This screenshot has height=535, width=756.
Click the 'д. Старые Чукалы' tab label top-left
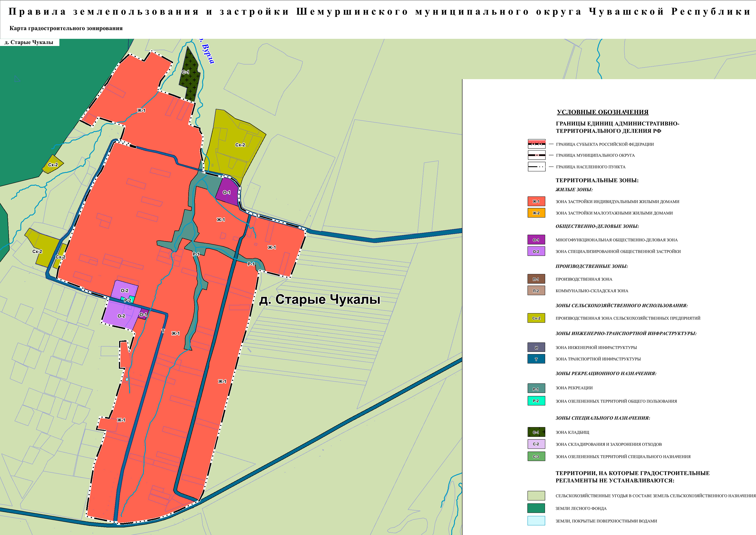[29, 42]
